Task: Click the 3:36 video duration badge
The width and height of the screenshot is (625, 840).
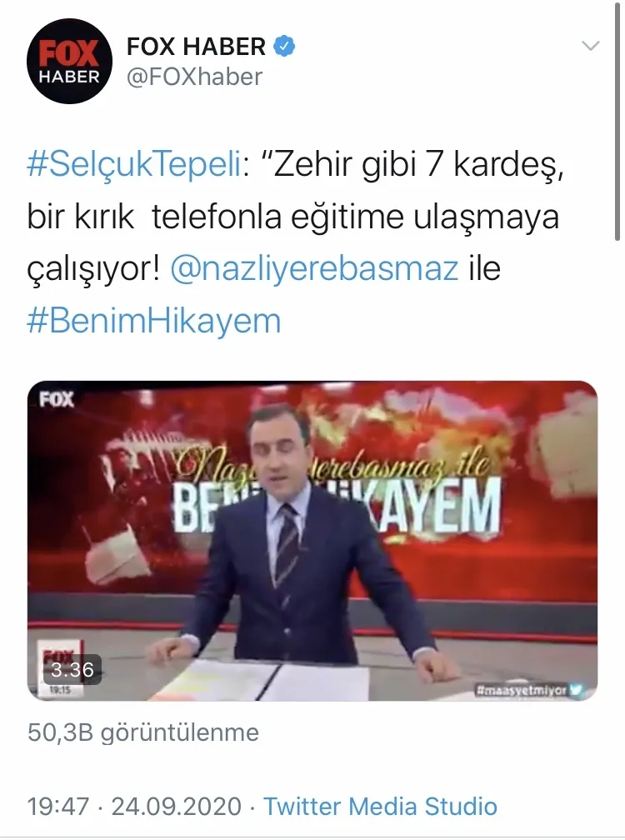Action: click(x=72, y=670)
